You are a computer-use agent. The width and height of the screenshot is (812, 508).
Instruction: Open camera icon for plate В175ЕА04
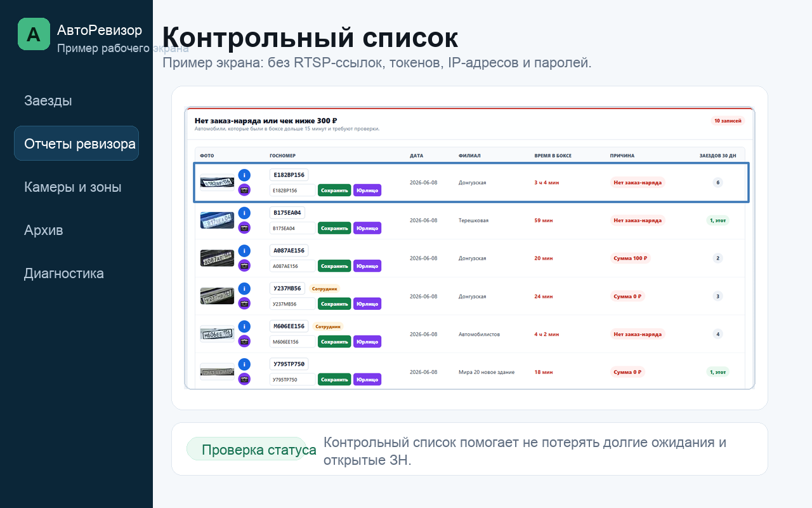click(x=244, y=227)
